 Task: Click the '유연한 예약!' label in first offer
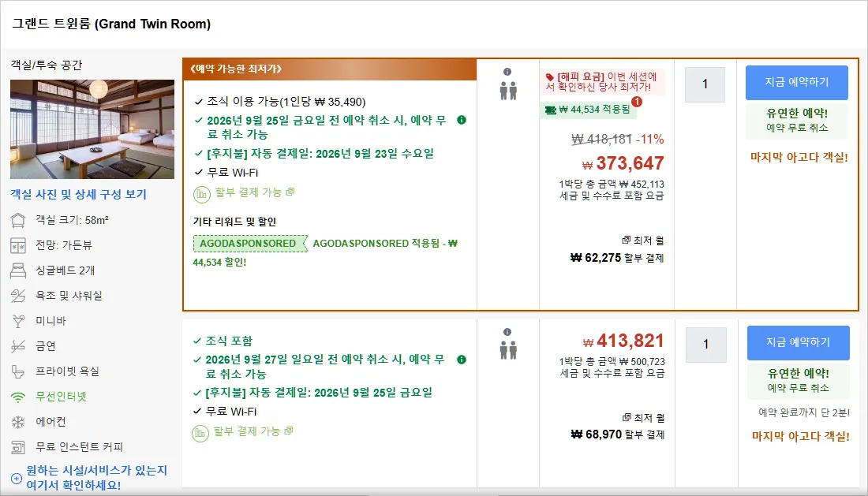pos(797,114)
